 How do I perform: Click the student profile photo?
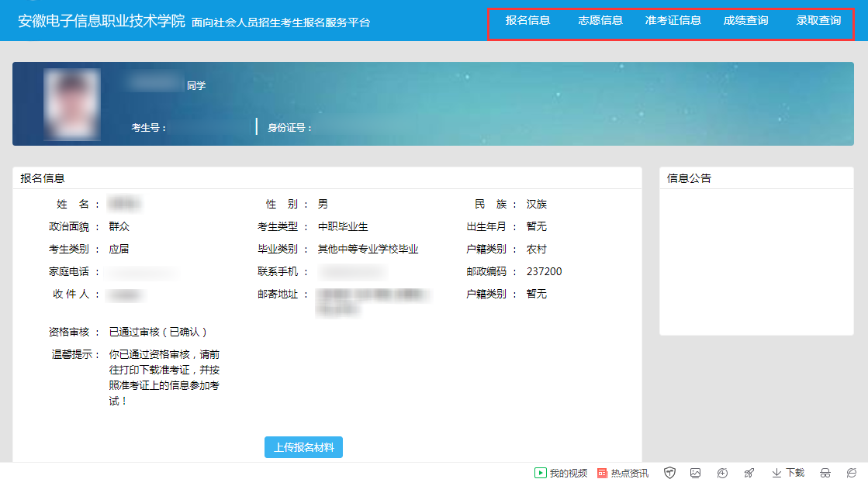72,105
